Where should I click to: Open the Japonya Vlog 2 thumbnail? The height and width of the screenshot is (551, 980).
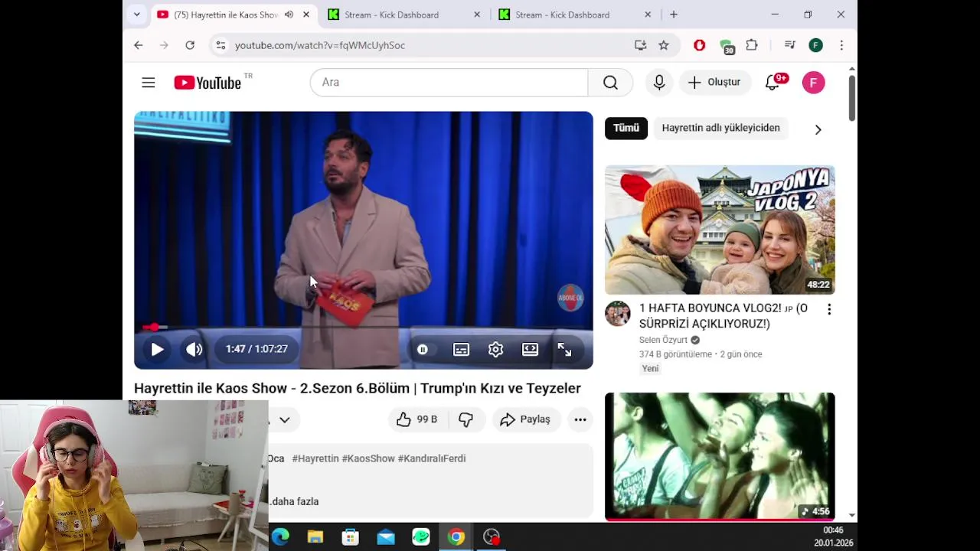(x=720, y=230)
